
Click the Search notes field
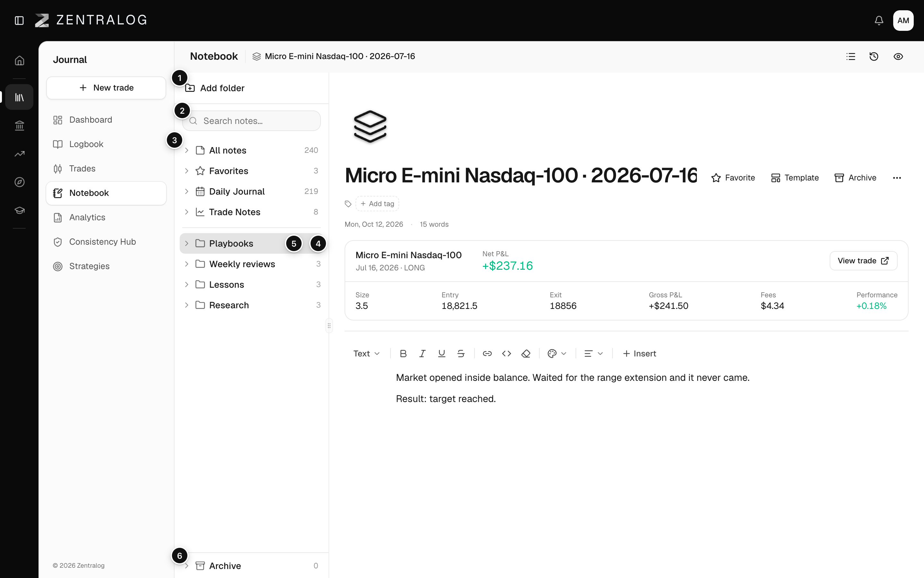click(251, 121)
